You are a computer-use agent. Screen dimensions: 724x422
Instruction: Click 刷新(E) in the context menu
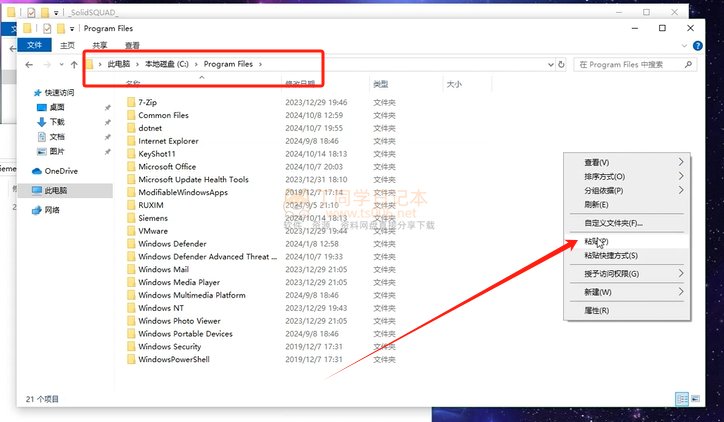(x=596, y=204)
